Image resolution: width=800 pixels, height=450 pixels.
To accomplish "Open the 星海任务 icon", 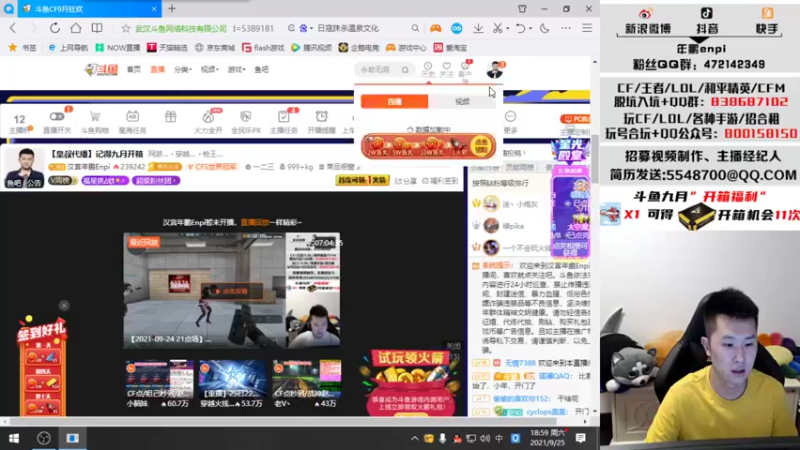I will pos(133,122).
